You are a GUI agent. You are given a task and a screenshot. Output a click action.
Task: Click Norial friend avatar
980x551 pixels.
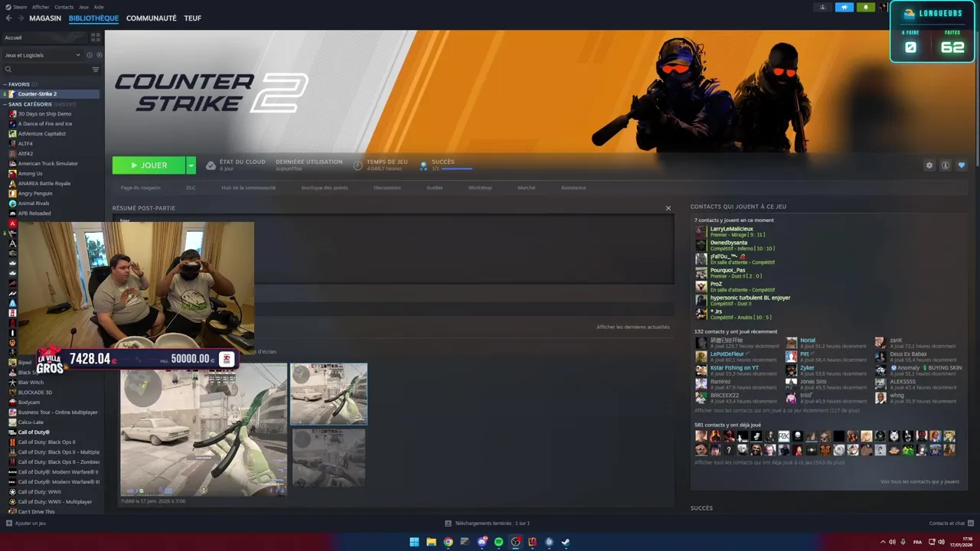click(792, 343)
